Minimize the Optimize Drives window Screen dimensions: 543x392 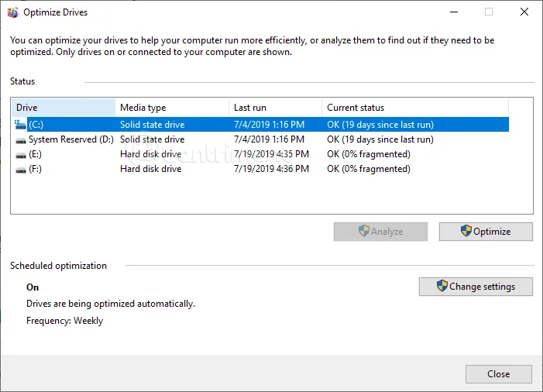pyautogui.click(x=453, y=12)
